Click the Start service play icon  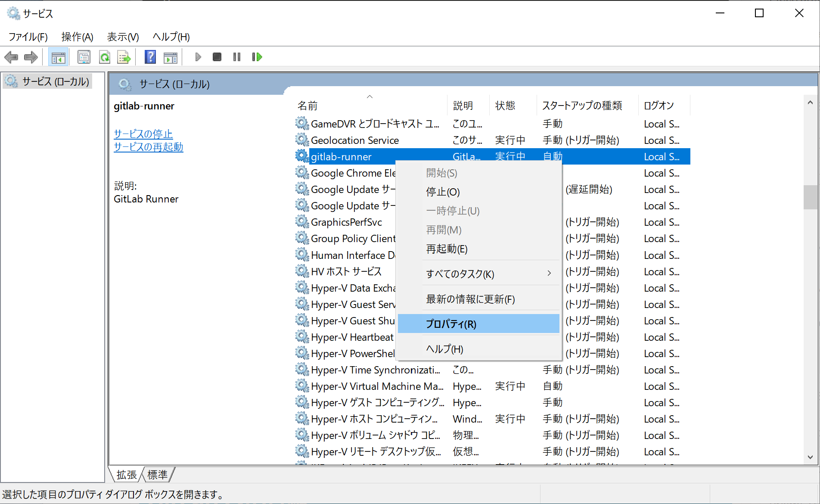198,57
